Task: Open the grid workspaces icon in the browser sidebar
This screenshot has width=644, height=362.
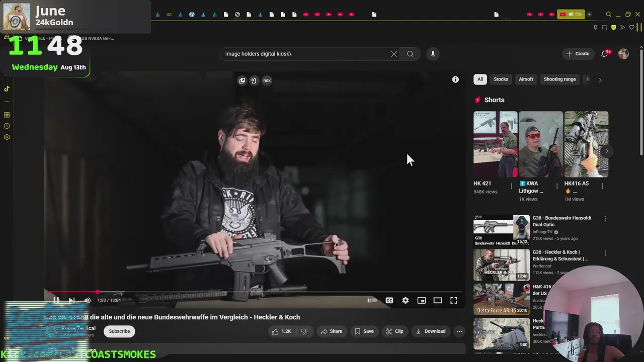Action: pyautogui.click(x=7, y=115)
